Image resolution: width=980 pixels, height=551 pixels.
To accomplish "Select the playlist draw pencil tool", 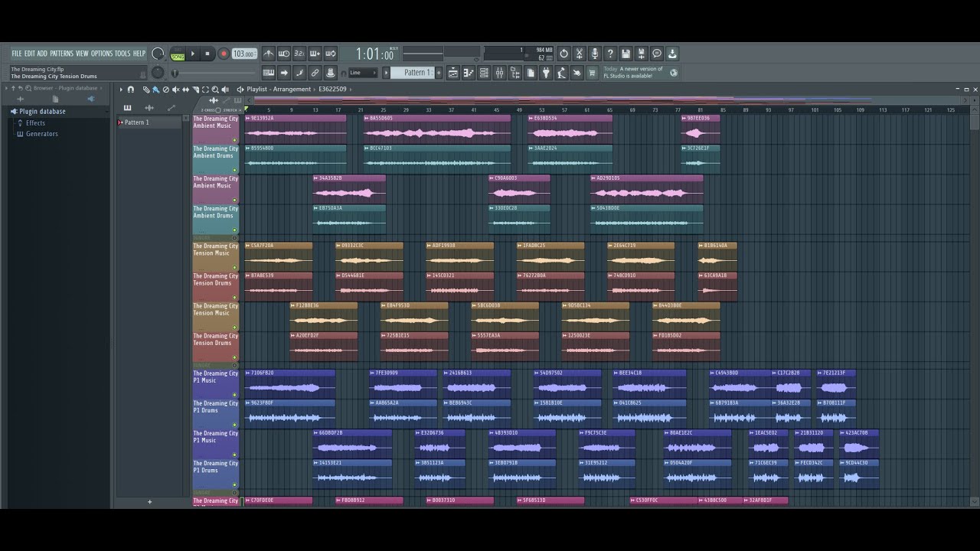I will click(146, 90).
